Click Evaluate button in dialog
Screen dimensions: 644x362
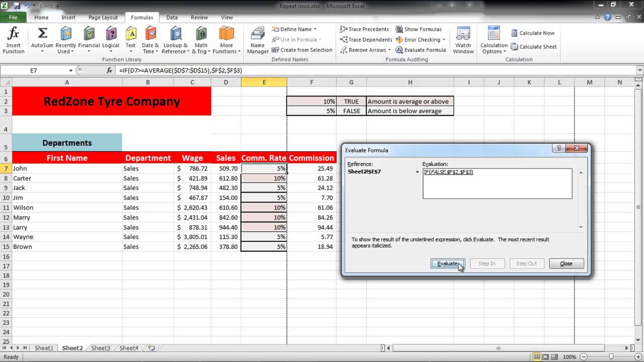(447, 263)
